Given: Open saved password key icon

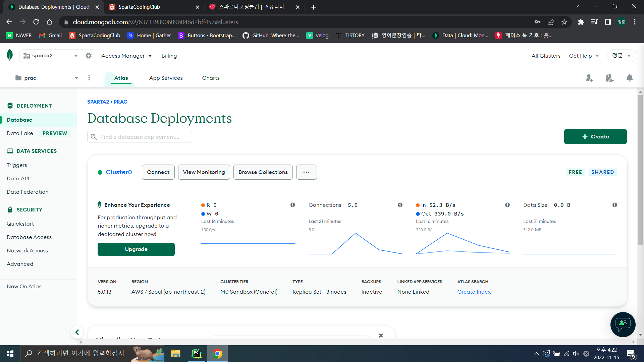Looking at the screenshot, I should pos(537,22).
